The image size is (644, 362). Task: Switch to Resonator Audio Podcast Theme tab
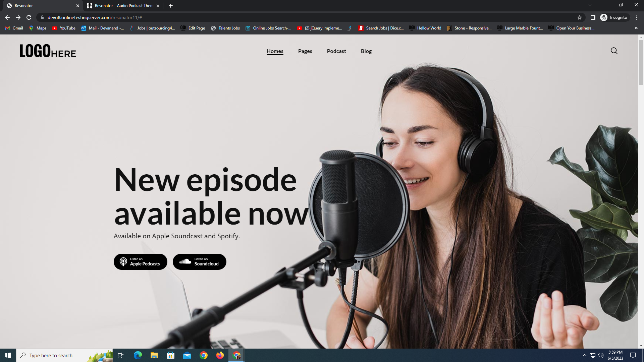[x=123, y=6]
